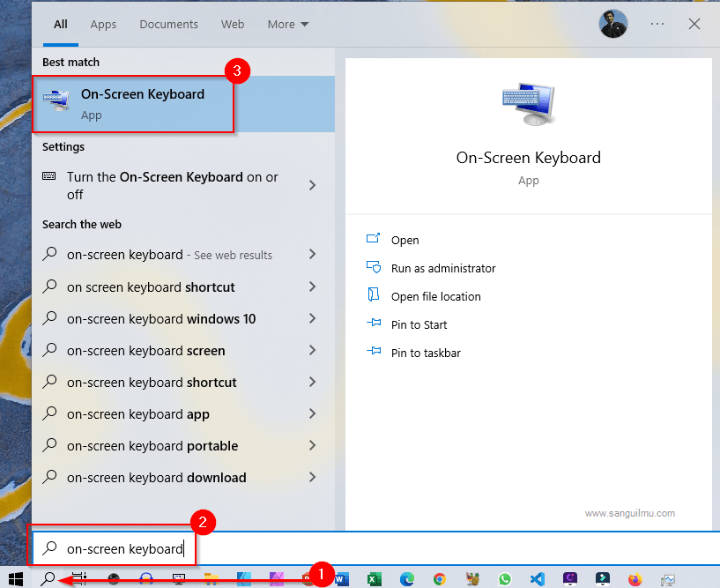
Task: Expand arrow for on-screen keyboard screen
Action: coord(313,350)
